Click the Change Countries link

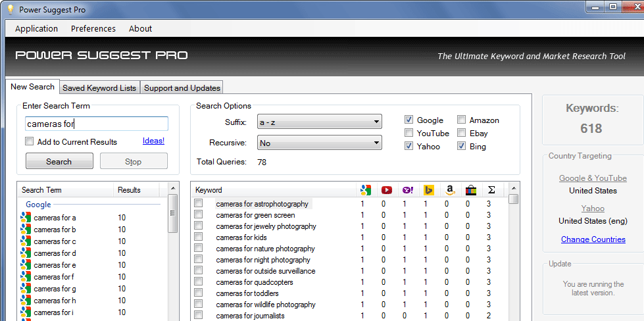click(x=593, y=239)
